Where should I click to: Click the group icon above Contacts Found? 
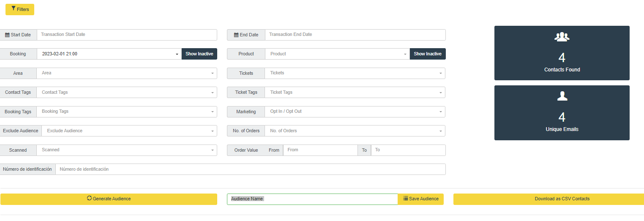coord(562,37)
